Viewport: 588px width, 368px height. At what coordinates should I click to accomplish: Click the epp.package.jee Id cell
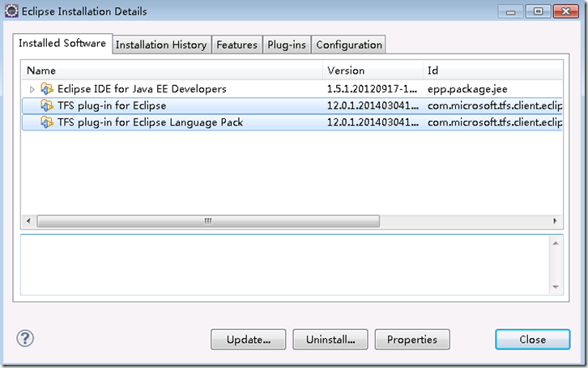467,89
